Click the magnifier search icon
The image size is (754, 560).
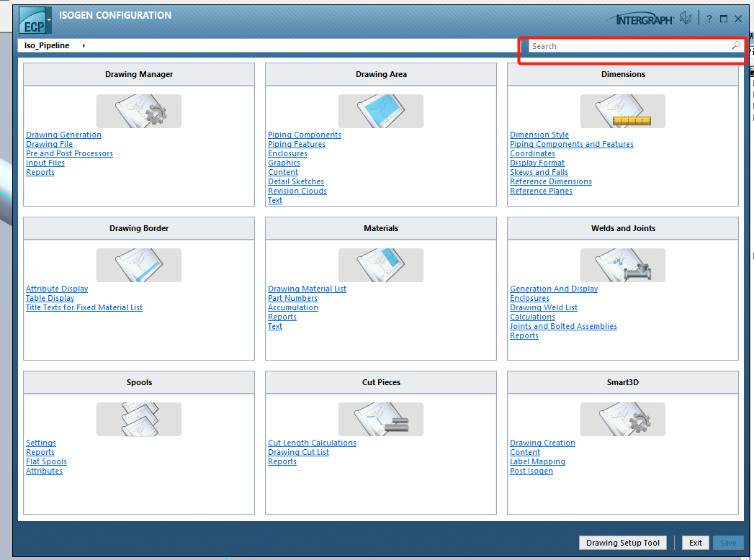[736, 45]
